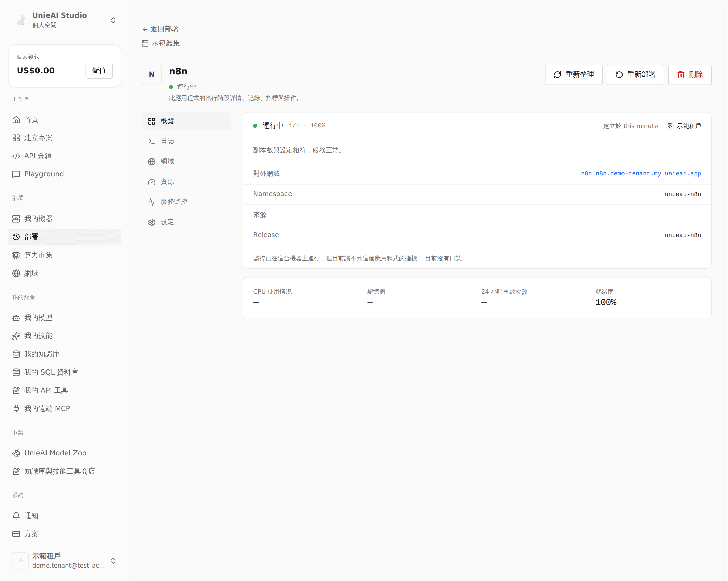Open 算力市集 chip icon
Image resolution: width=728 pixels, height=581 pixels.
pos(16,255)
